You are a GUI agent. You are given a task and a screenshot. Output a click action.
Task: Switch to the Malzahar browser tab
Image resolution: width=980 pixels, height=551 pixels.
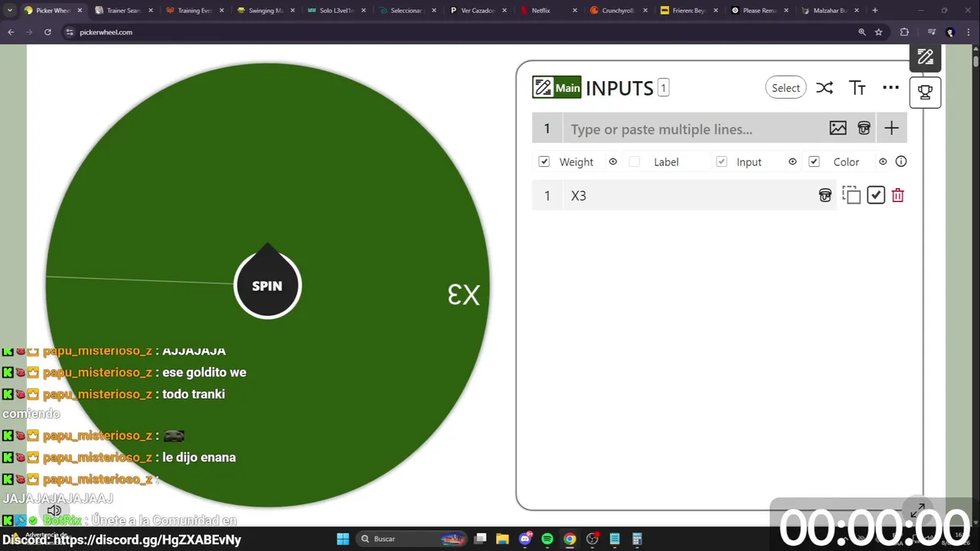pos(831,11)
